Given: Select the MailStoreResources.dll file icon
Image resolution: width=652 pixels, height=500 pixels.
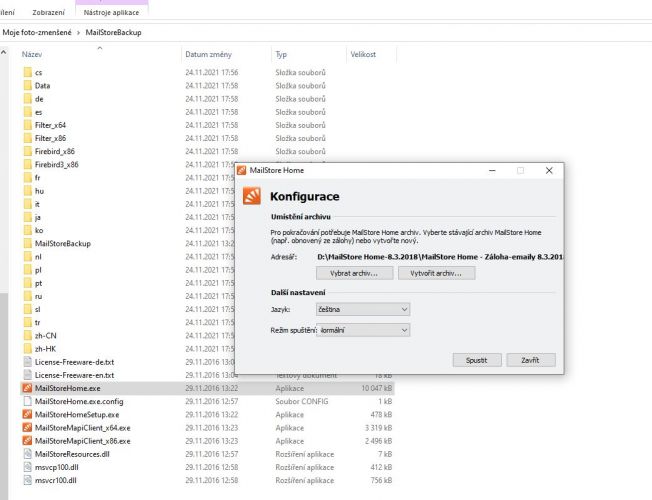Looking at the screenshot, I should tap(27, 454).
